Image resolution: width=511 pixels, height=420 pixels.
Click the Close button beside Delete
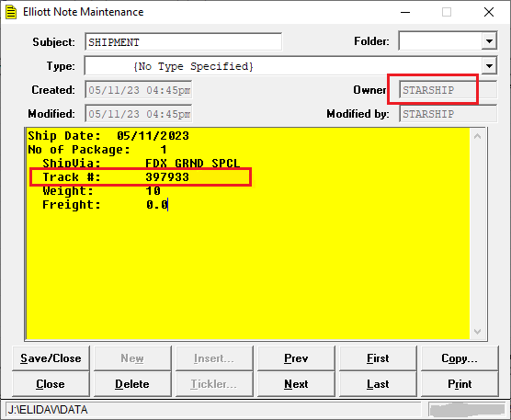[51, 384]
